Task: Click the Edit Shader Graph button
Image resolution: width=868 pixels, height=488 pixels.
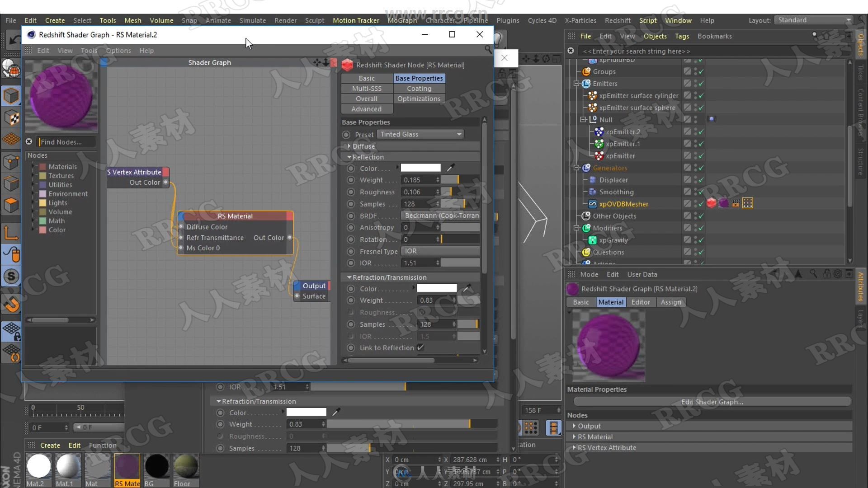Action: point(712,402)
